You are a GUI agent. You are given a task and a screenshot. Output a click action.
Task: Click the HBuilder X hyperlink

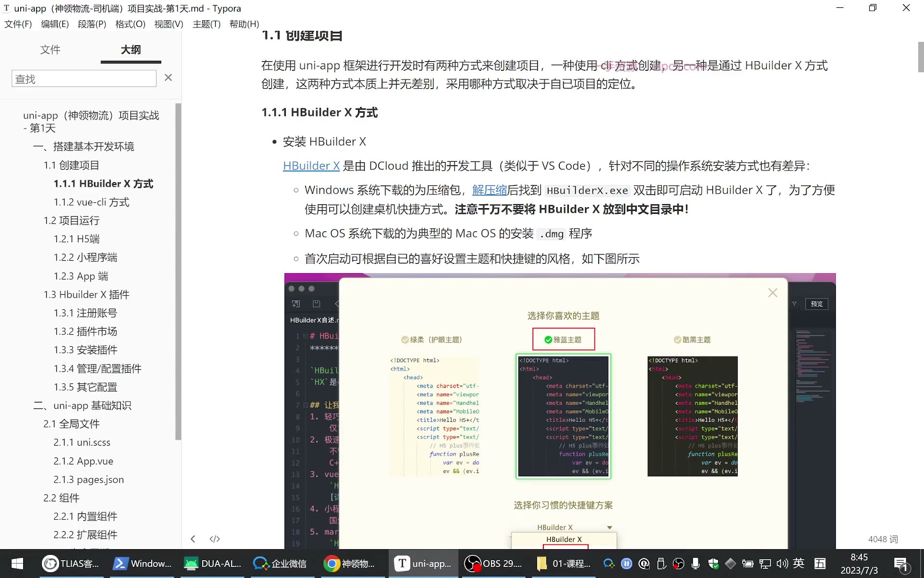[x=311, y=166]
